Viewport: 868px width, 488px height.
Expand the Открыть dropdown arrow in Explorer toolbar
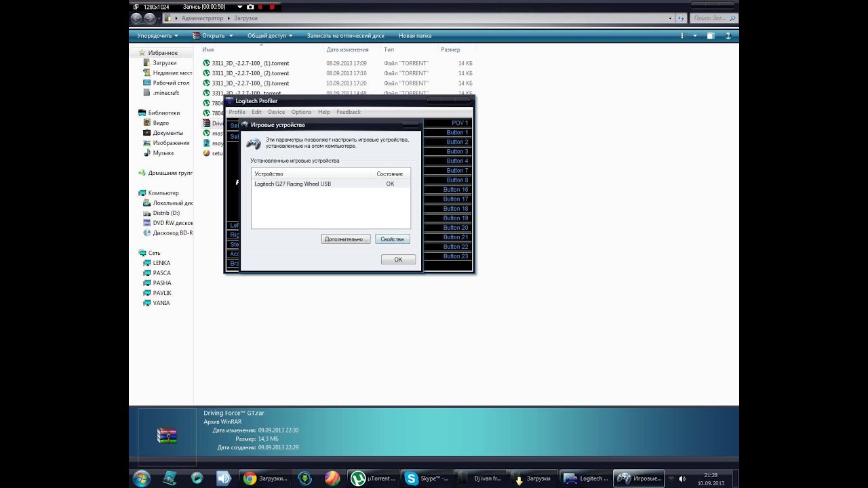tap(231, 35)
